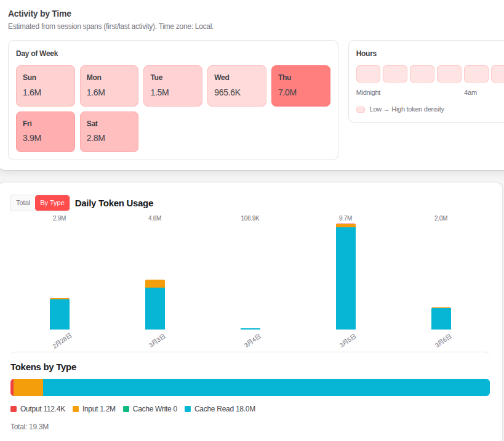Click the red Output legend swatch
The image size is (504, 441).
point(14,409)
